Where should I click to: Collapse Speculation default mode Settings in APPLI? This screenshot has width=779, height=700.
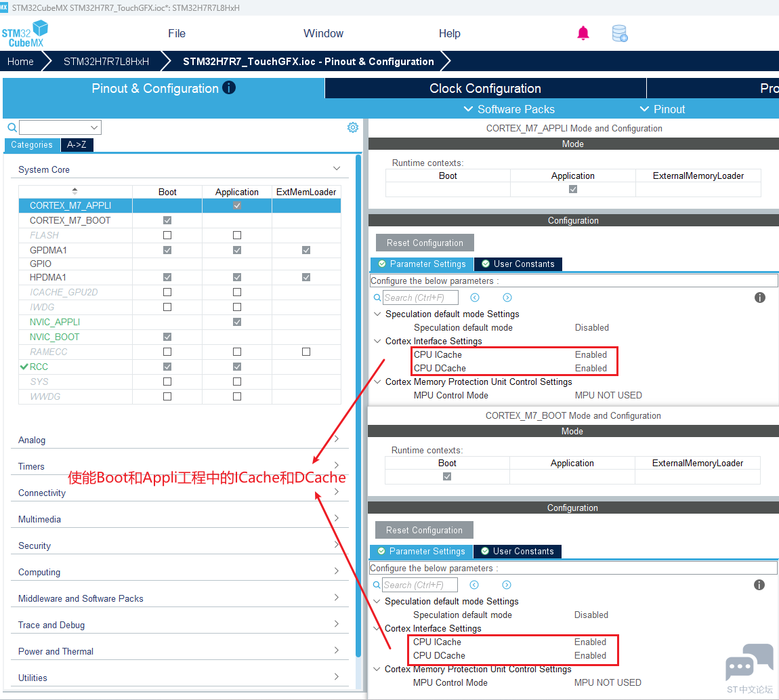click(377, 314)
